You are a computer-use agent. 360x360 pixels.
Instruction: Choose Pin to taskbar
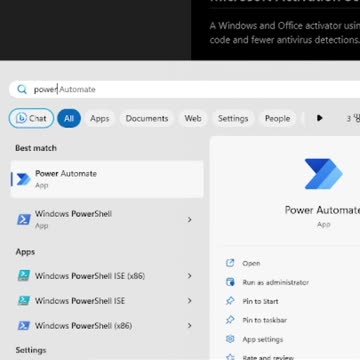(265, 320)
